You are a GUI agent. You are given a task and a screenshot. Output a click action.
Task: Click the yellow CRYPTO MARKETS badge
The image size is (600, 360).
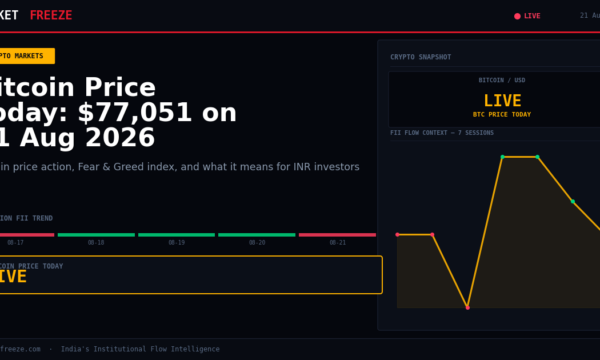pyautogui.click(x=27, y=56)
